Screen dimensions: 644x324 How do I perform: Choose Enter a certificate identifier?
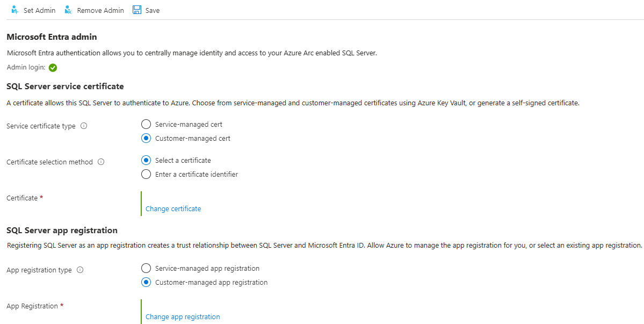coord(146,174)
